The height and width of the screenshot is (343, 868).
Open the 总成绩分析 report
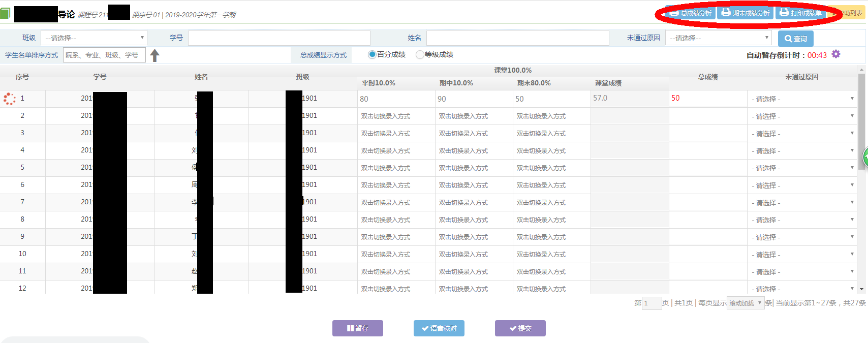690,13
